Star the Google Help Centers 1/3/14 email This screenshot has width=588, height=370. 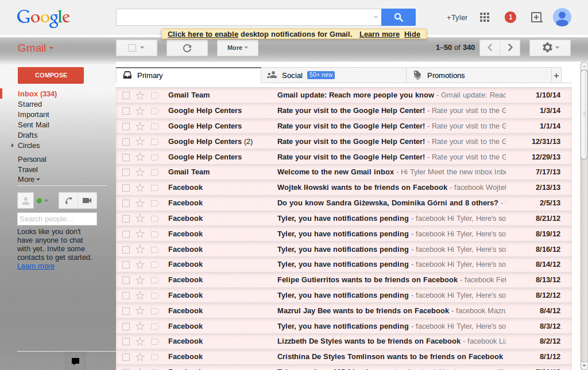pyautogui.click(x=140, y=111)
